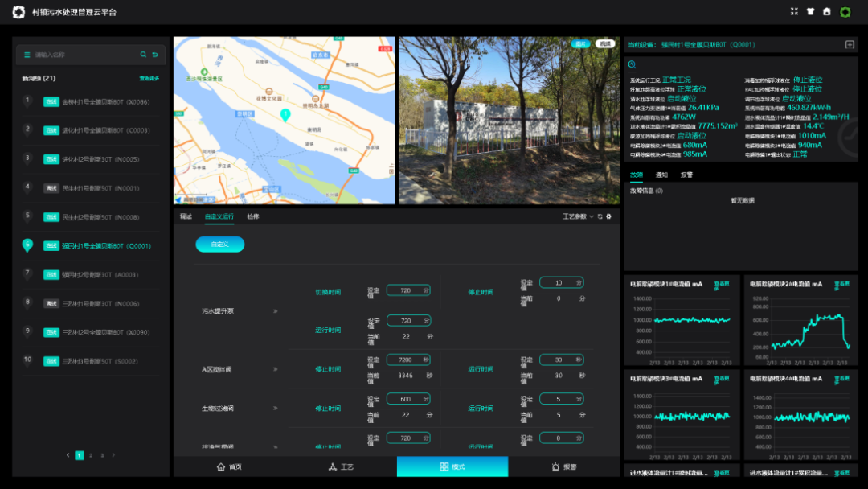The image size is (868, 489).
Task: Switch to the 检修 tab
Action: (253, 216)
